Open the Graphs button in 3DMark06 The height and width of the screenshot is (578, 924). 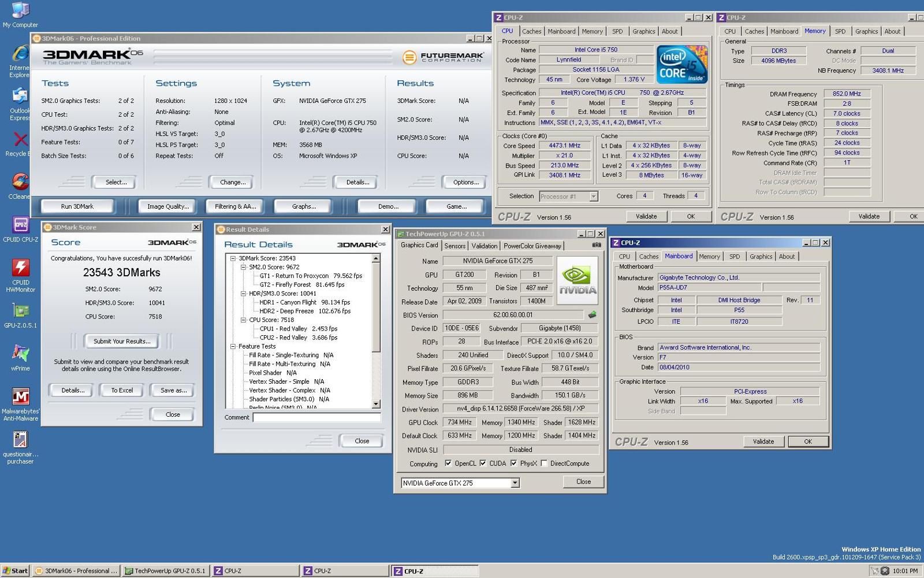point(304,206)
